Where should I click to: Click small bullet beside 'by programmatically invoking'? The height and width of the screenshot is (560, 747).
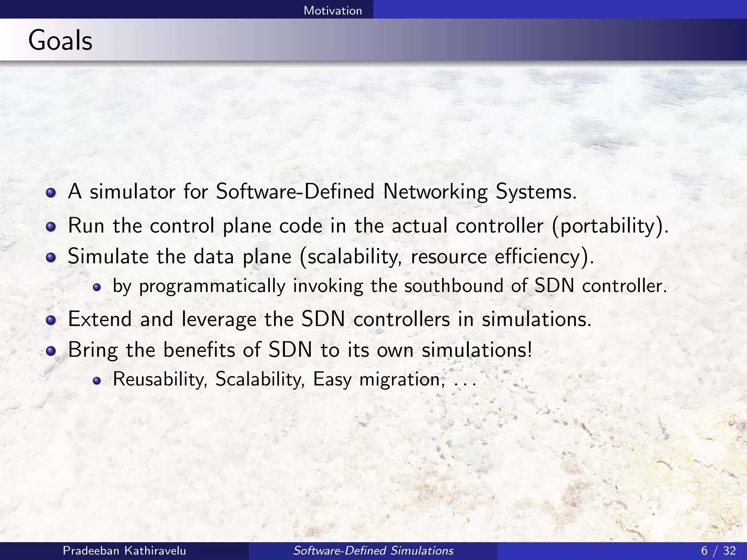tap(97, 288)
